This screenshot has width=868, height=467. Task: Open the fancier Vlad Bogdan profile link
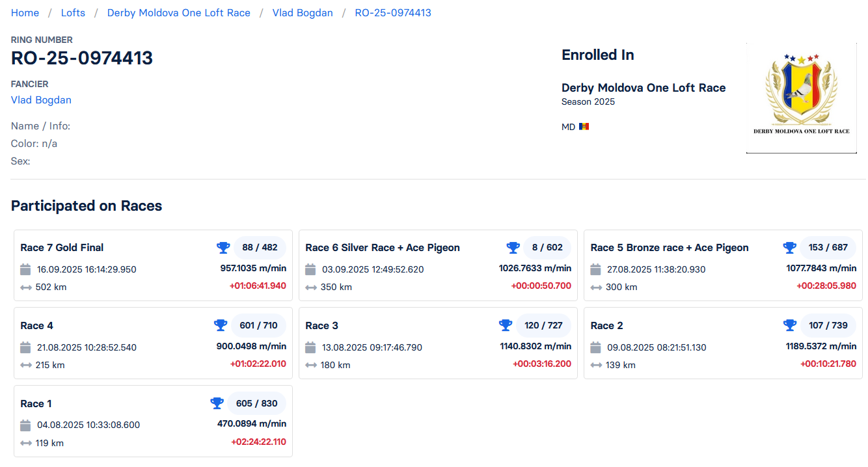(41, 100)
